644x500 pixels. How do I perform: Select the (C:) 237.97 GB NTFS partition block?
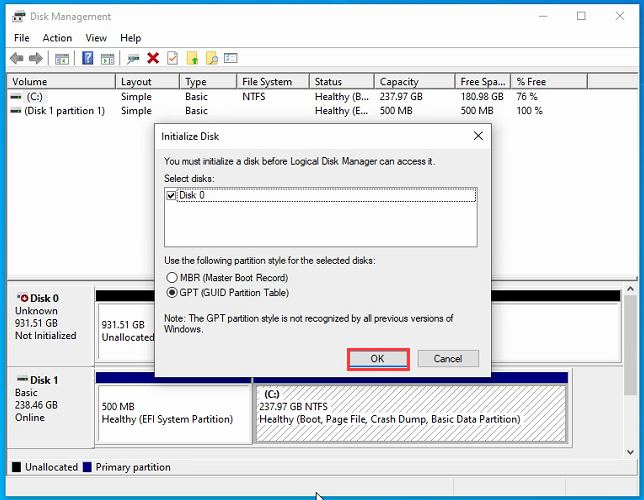click(411, 413)
